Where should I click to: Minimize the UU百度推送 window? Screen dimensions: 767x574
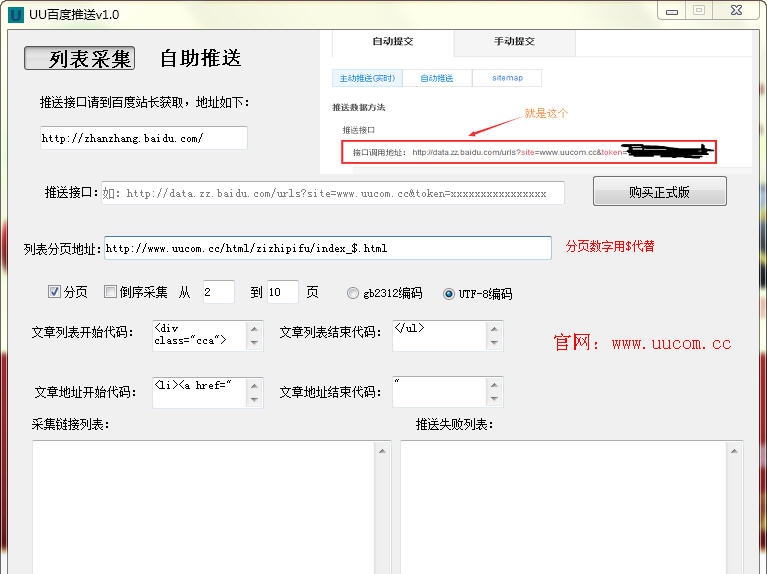tap(672, 11)
